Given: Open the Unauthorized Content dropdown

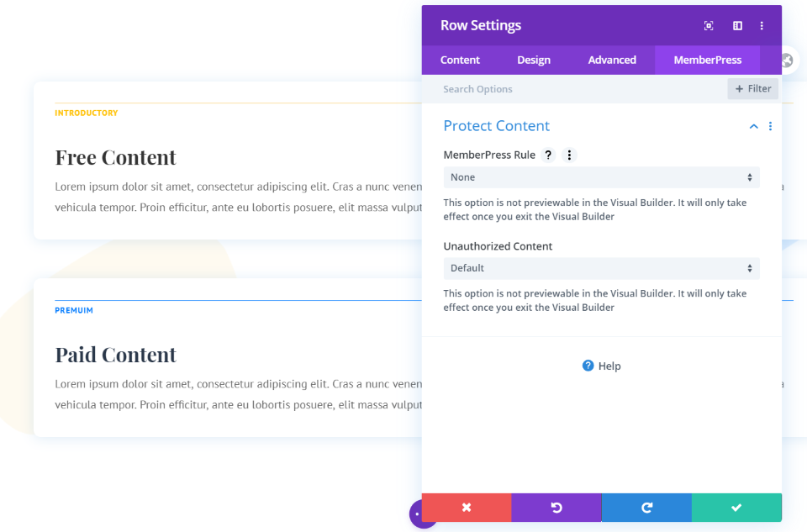Looking at the screenshot, I should (601, 268).
